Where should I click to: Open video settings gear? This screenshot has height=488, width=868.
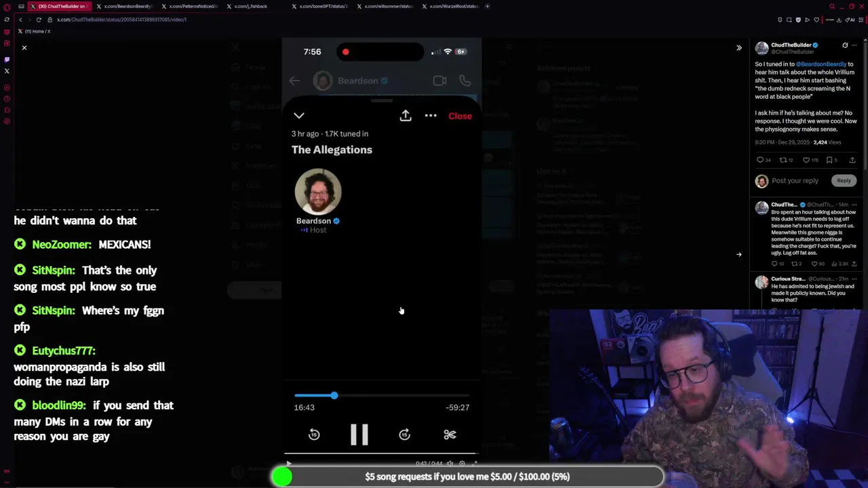pyautogui.click(x=462, y=464)
